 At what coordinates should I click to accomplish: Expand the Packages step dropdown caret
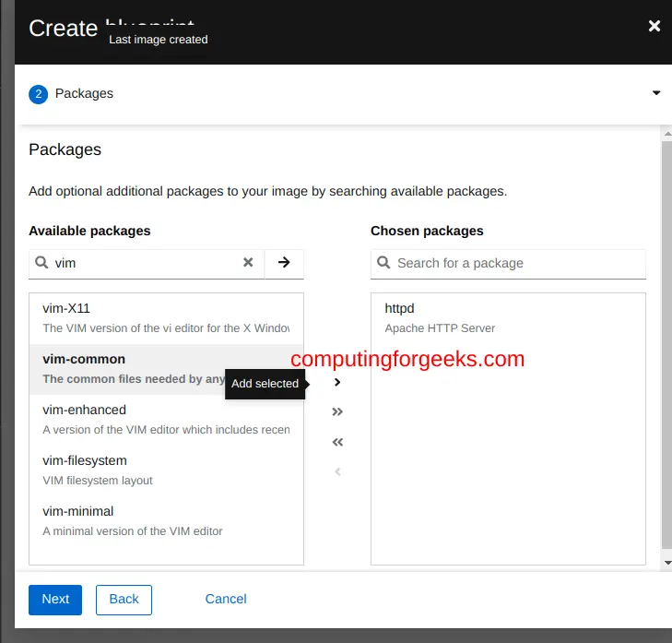(x=656, y=93)
